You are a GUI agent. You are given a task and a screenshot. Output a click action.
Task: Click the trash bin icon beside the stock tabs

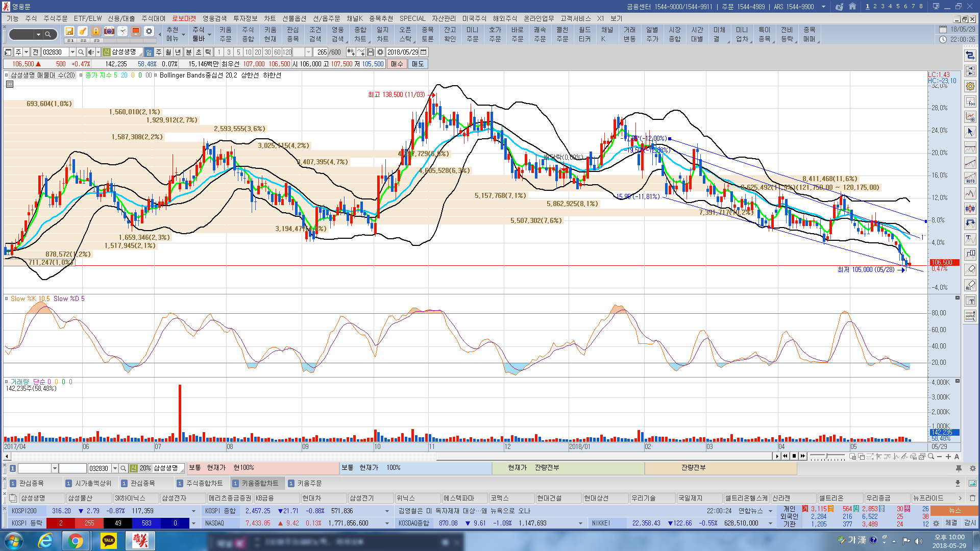pyautogui.click(x=972, y=498)
